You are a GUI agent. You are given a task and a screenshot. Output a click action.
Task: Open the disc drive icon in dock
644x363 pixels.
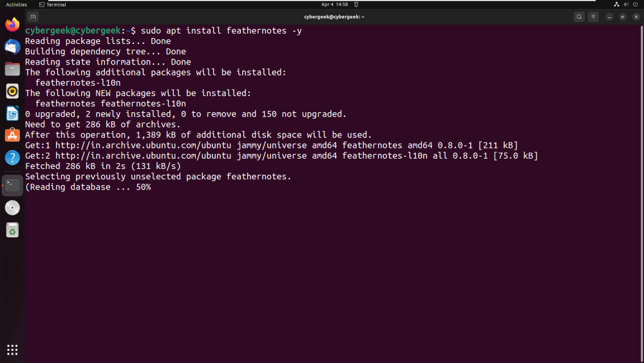(12, 208)
